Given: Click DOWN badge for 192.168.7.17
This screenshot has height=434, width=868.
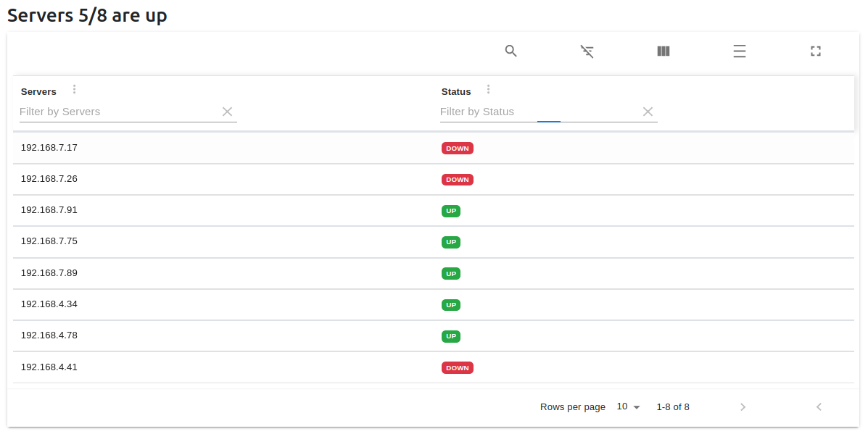Looking at the screenshot, I should (458, 148).
